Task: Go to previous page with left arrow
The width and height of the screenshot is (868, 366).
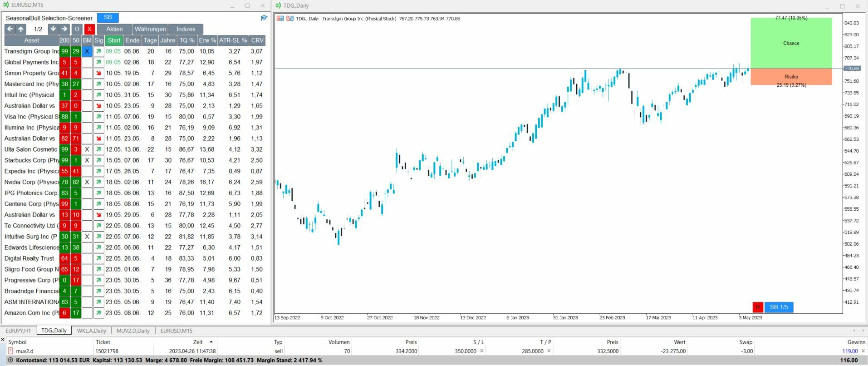Action: [10, 29]
